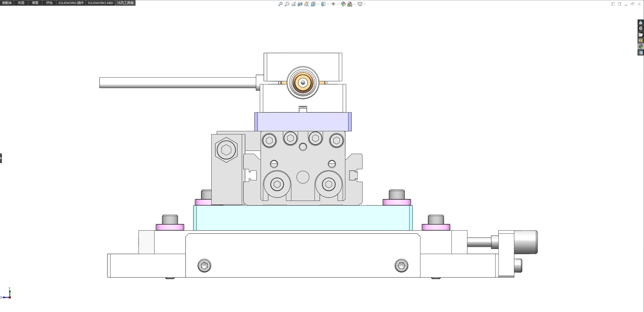Screen dimensions: 644x312
Task: Expand the Display Style dropdown arrow
Action: pos(328,4)
